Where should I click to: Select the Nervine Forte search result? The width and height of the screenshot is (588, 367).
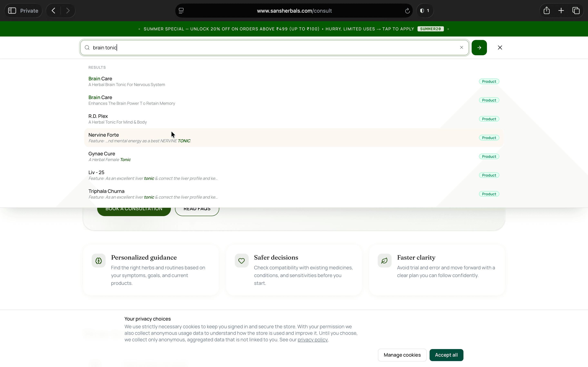click(294, 138)
